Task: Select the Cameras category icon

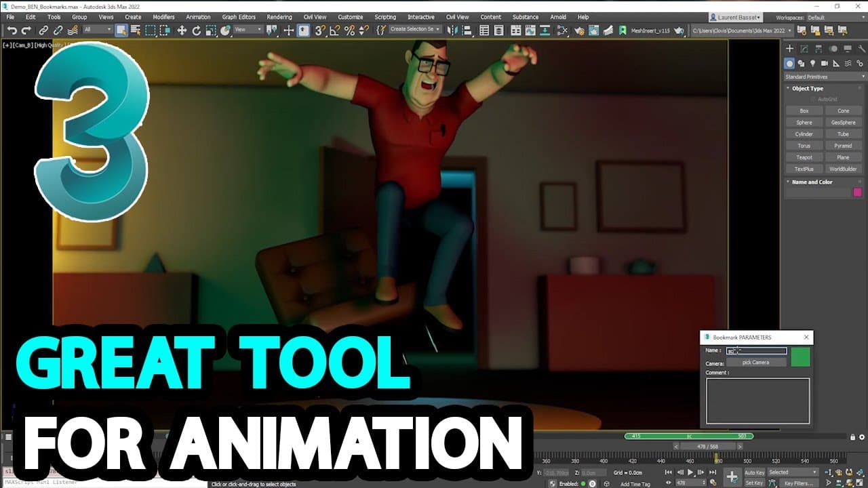Action: (x=825, y=63)
